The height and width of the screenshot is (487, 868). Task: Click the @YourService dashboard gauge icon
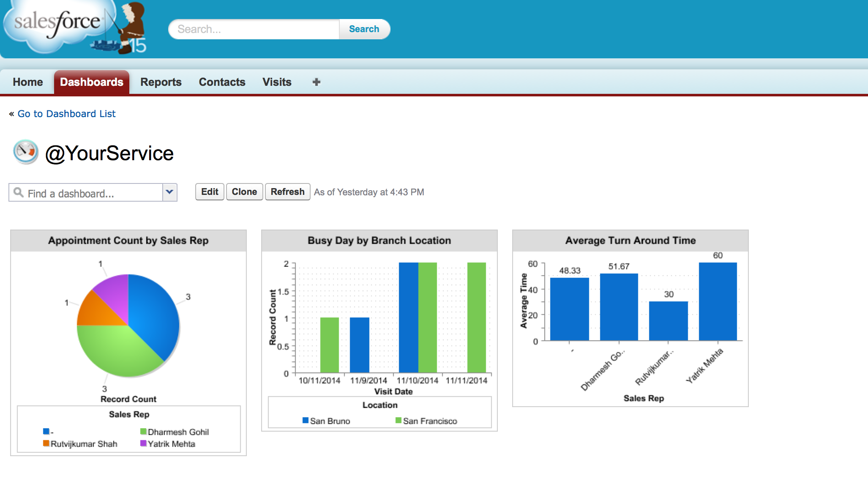(25, 152)
